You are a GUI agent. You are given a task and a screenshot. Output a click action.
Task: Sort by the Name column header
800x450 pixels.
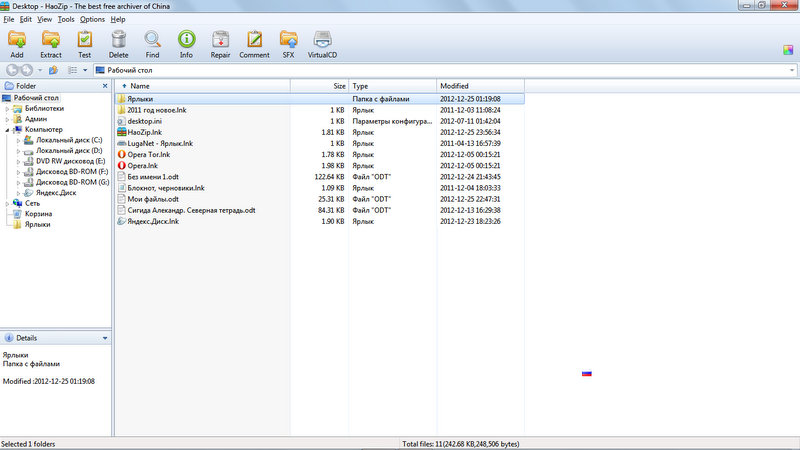click(x=203, y=86)
